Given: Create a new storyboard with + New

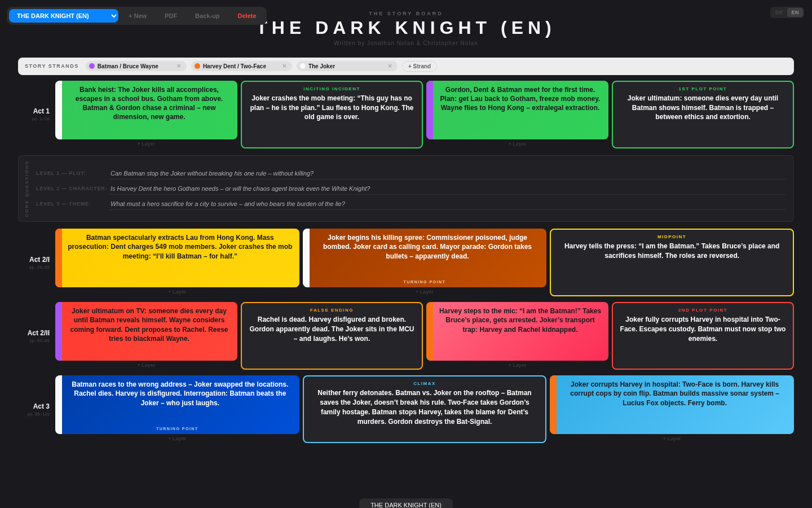Looking at the screenshot, I should click(137, 16).
